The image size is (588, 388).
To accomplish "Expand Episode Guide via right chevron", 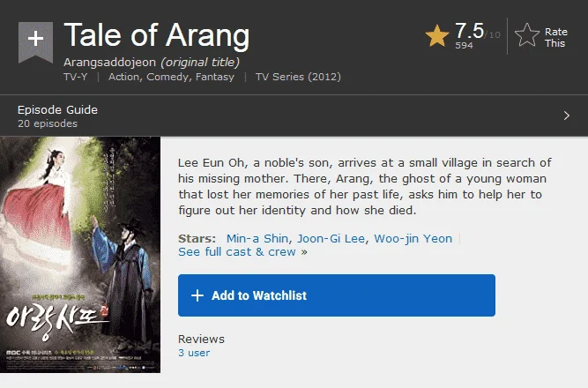I will click(x=567, y=116).
